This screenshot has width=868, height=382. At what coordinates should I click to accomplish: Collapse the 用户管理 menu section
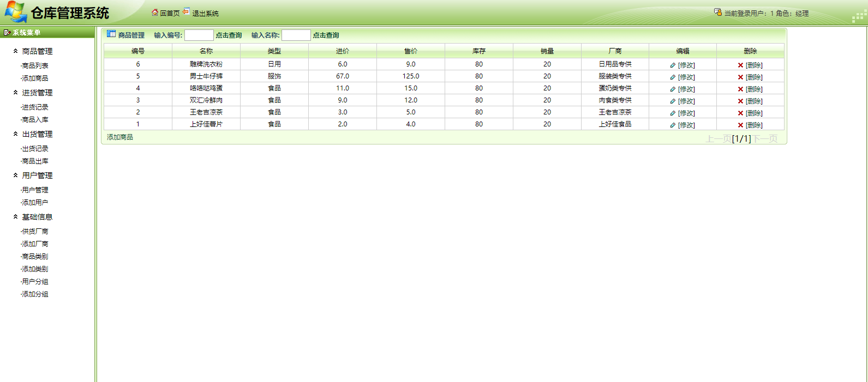click(x=15, y=175)
